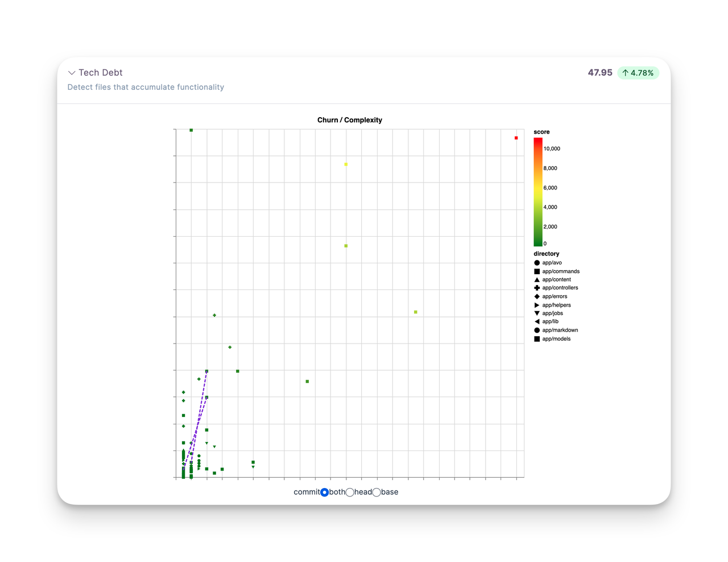Select the "base" commit radio button
This screenshot has width=728, height=562.
pos(377,493)
